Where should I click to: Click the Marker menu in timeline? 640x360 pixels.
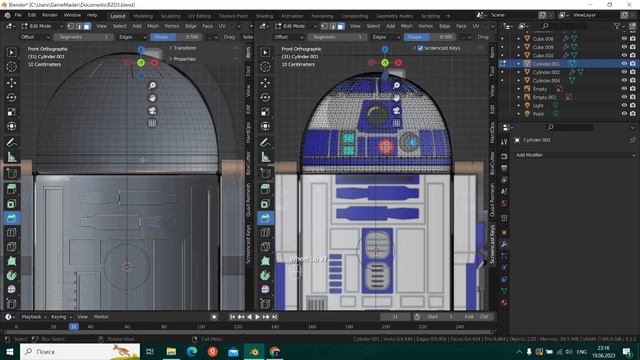[101, 317]
